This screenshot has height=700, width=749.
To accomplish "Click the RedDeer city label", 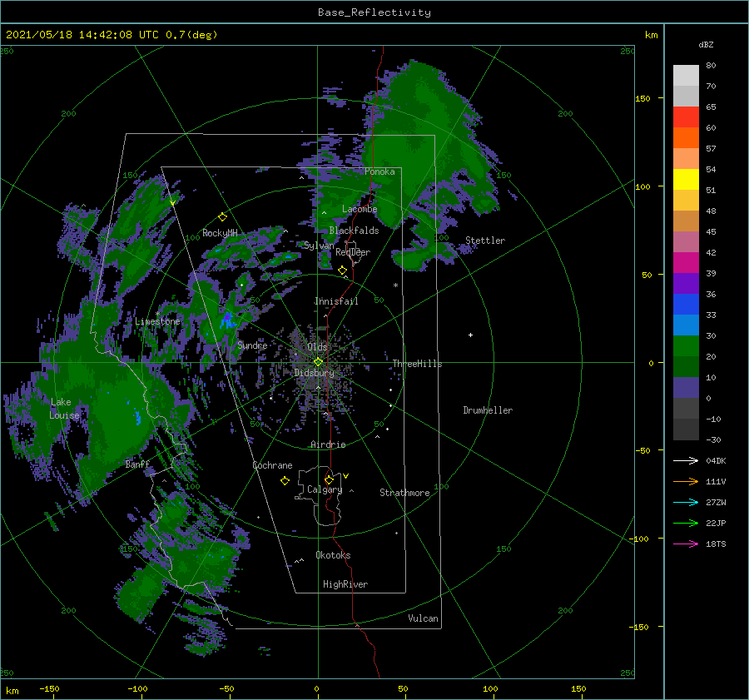I will 353,252.
